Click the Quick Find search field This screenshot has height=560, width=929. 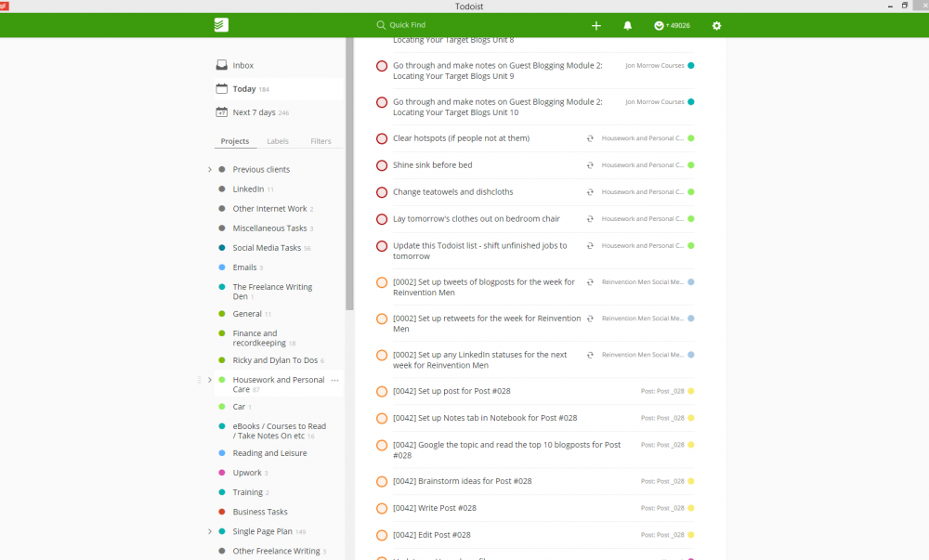[409, 25]
